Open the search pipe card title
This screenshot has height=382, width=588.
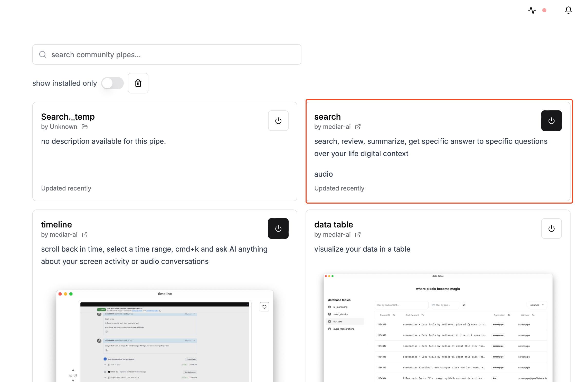point(327,117)
